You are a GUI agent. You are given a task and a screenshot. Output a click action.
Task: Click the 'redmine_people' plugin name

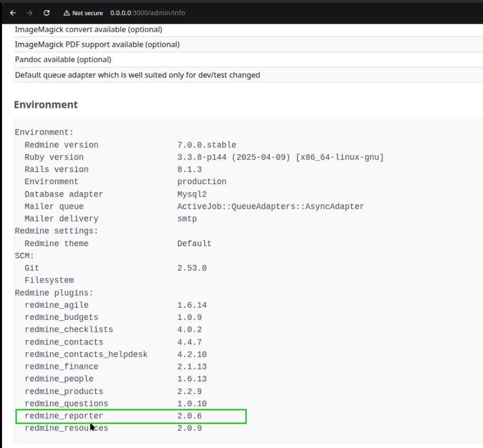pyautogui.click(x=59, y=379)
